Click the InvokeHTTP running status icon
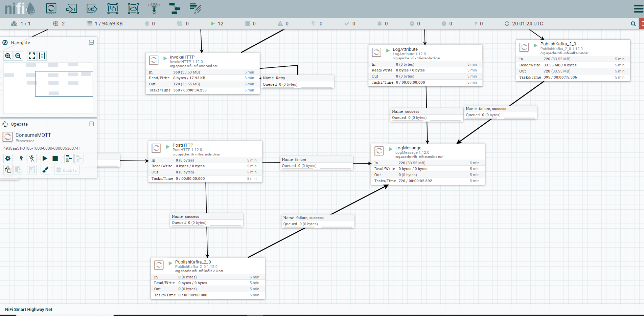This screenshot has width=644, height=316. click(x=165, y=58)
